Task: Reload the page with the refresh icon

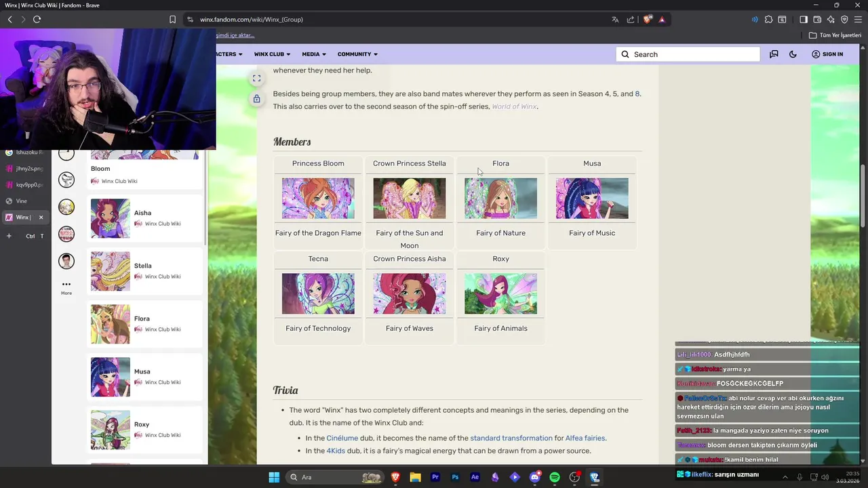Action: click(x=37, y=20)
